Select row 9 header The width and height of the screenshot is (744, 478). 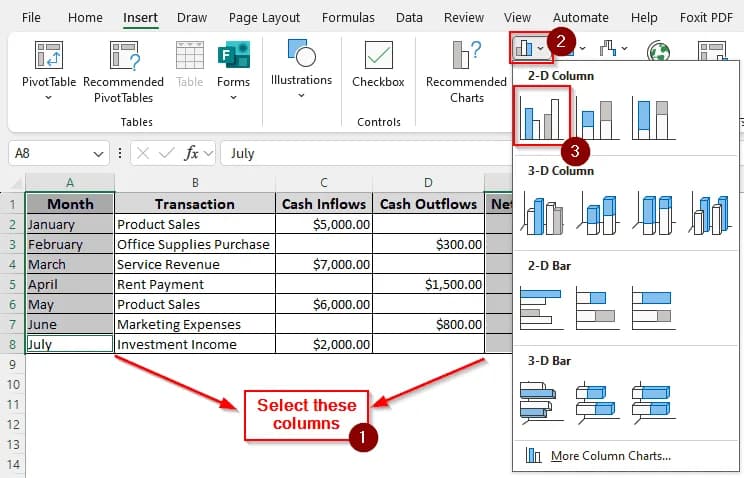tap(12, 365)
